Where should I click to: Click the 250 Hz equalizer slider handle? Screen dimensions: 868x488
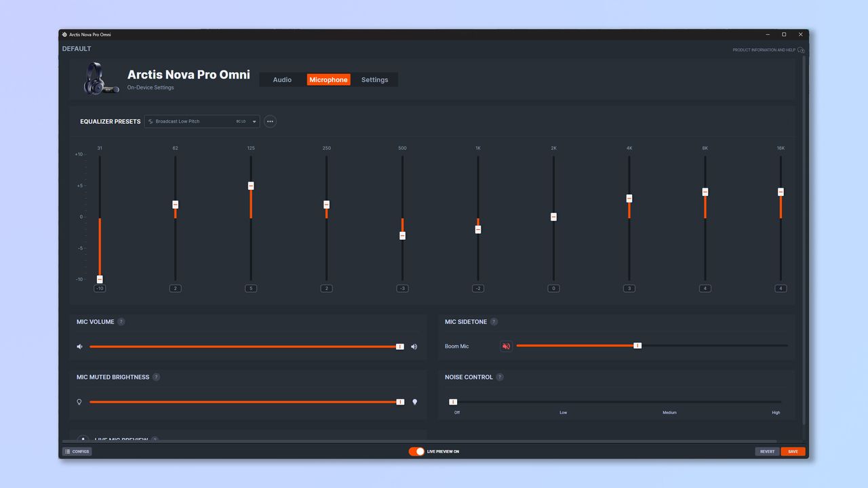(x=326, y=205)
